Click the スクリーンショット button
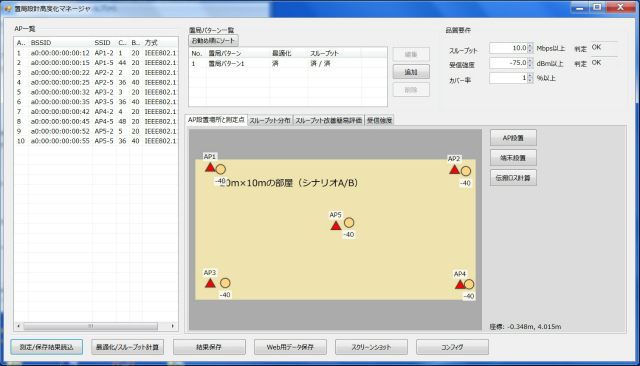This screenshot has height=366, width=640. click(371, 347)
